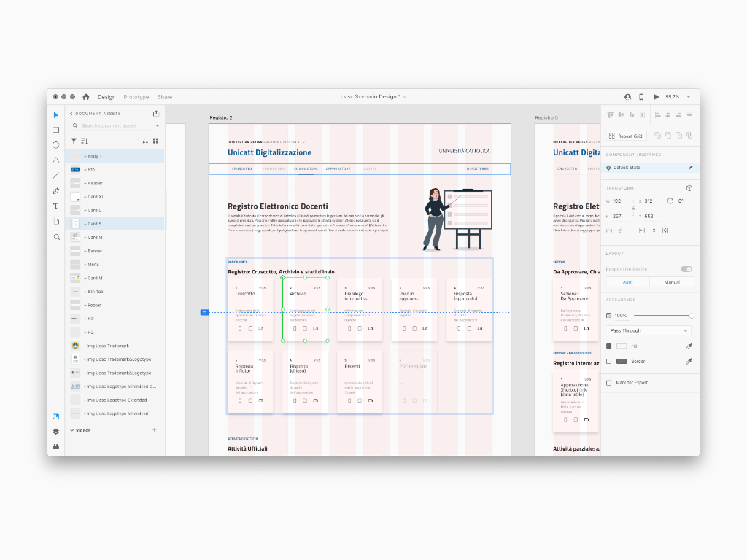Open the Libraries panel icon
The width and height of the screenshot is (747, 560).
pos(55,416)
